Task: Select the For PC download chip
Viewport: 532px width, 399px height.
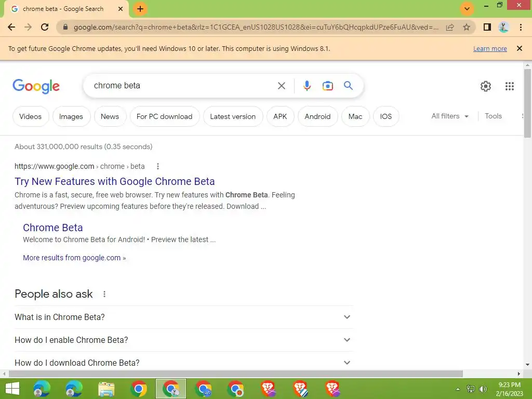Action: 165,116
